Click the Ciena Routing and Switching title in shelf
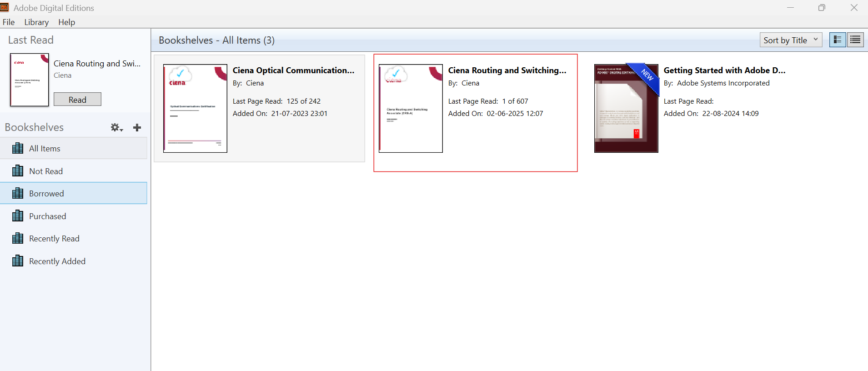868x371 pixels. click(x=507, y=70)
